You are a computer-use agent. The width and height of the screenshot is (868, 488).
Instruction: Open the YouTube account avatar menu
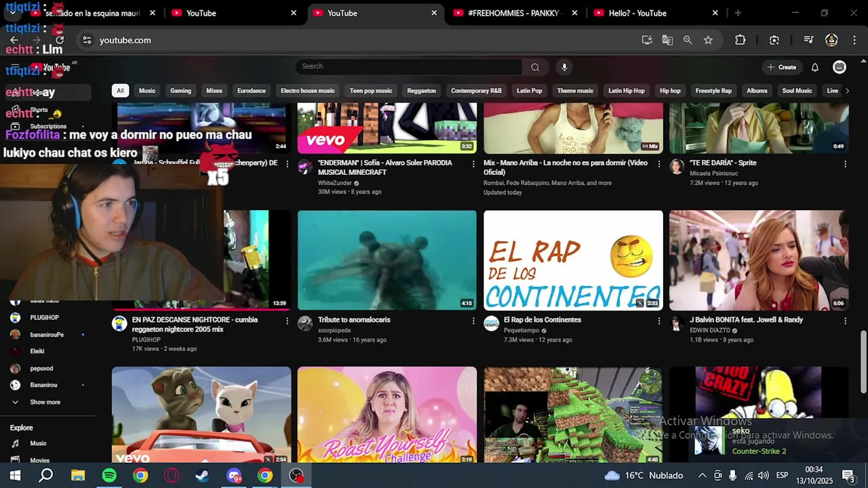click(840, 67)
